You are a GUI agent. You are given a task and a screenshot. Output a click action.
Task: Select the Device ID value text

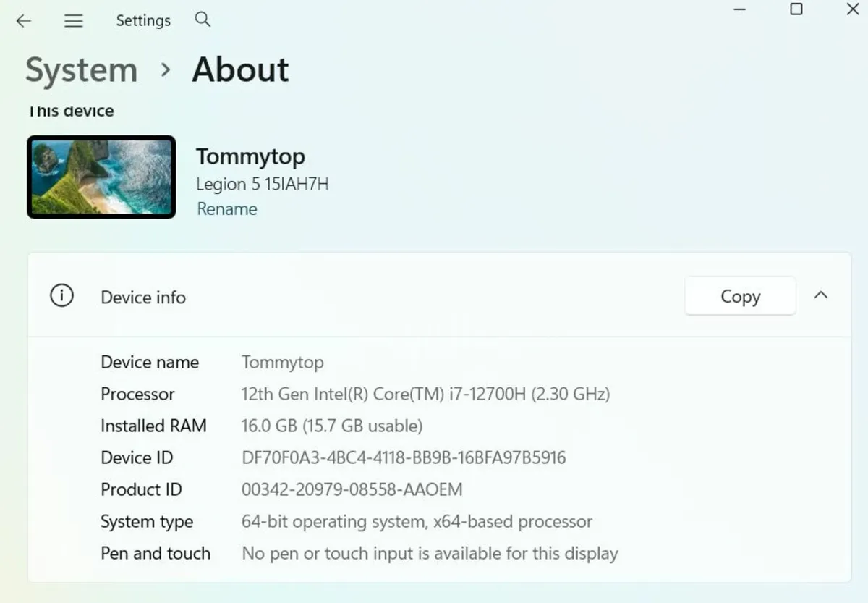[x=403, y=458]
